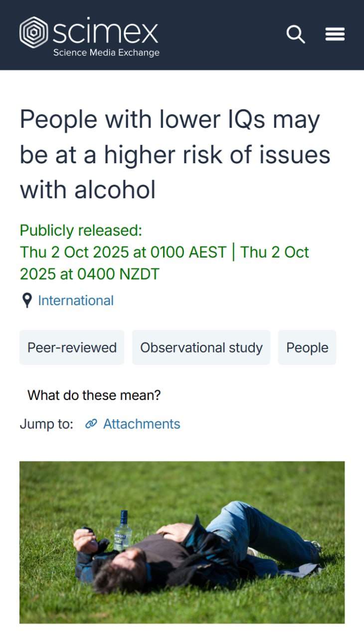Open the search magnifier icon
The width and height of the screenshot is (364, 639).
(295, 34)
